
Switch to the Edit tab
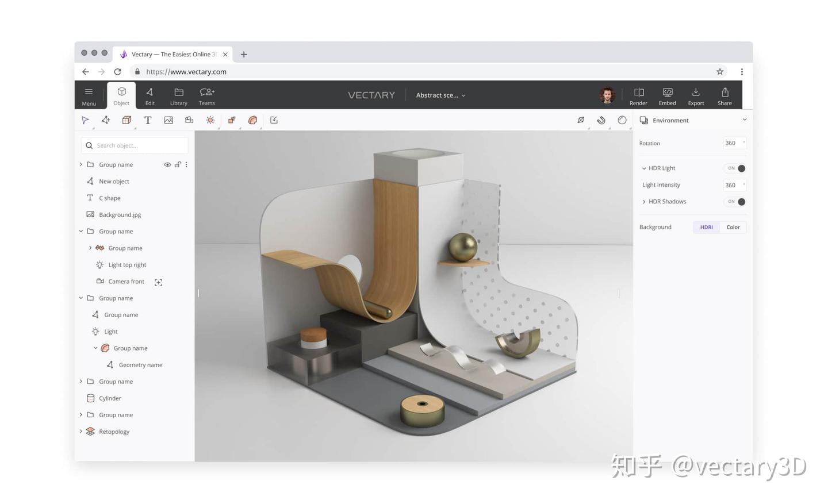(149, 95)
